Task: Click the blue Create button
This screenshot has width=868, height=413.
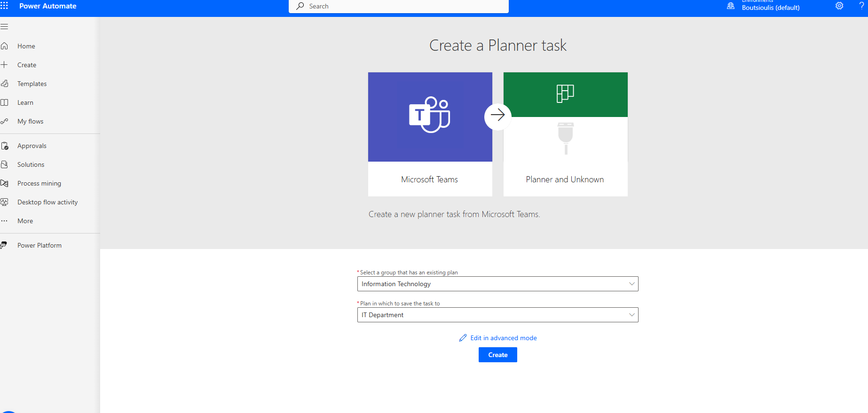Action: click(x=498, y=355)
